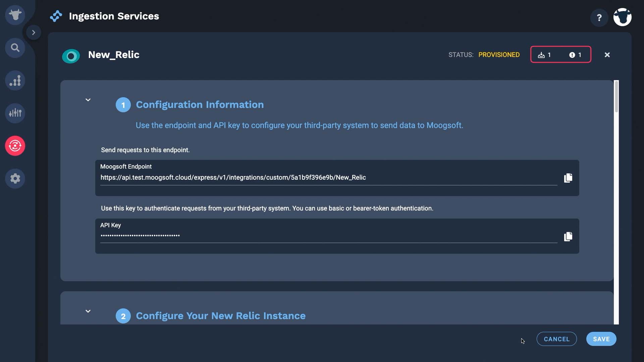644x362 pixels.
Task: Click the Moogsoft Endpoint field
Action: [x=329, y=178]
